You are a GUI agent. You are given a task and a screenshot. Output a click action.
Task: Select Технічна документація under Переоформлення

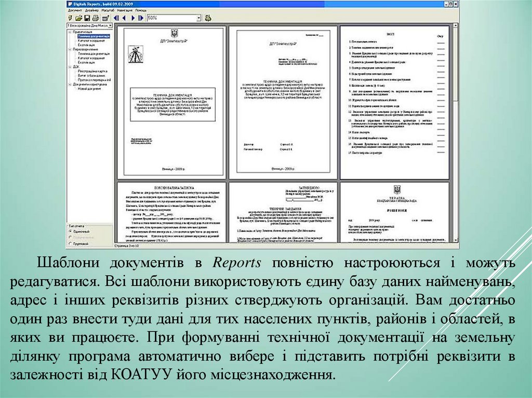coord(94,53)
